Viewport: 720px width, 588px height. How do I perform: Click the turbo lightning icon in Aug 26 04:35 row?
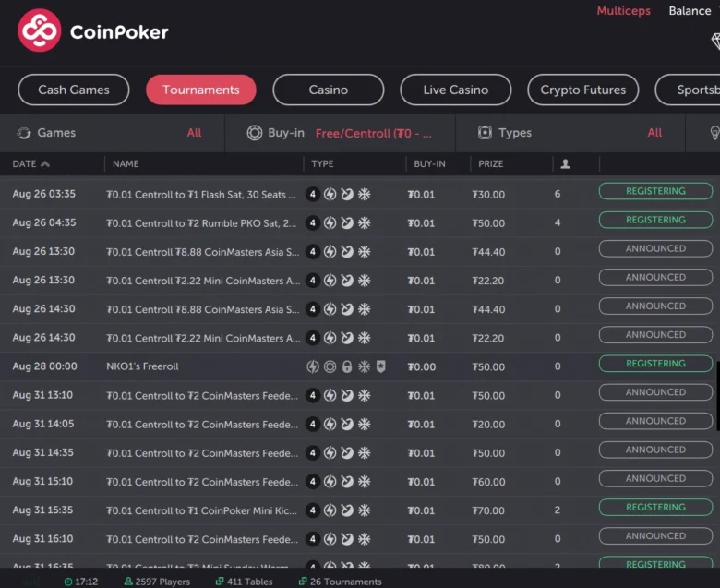coord(330,223)
